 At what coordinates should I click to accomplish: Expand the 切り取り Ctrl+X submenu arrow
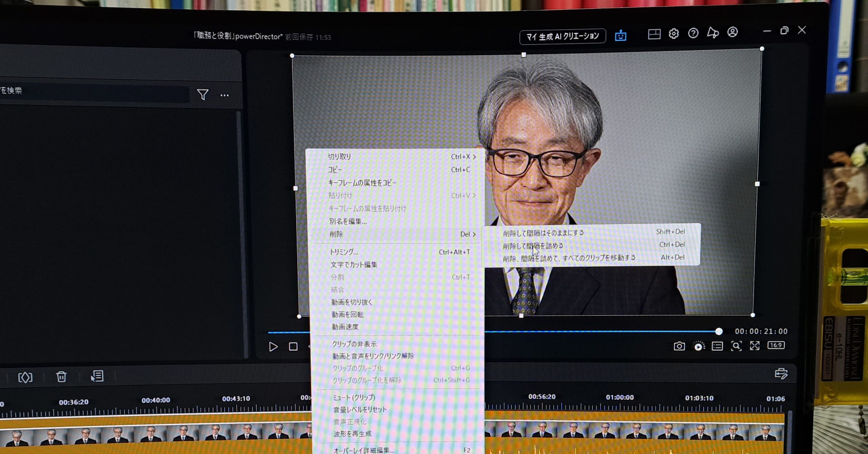tap(474, 157)
